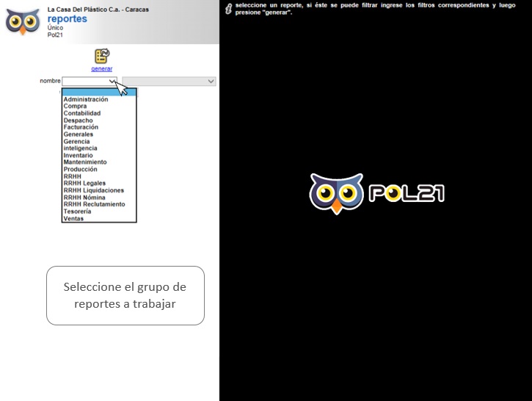Click the info icon beside instructions

pyautogui.click(x=229, y=9)
